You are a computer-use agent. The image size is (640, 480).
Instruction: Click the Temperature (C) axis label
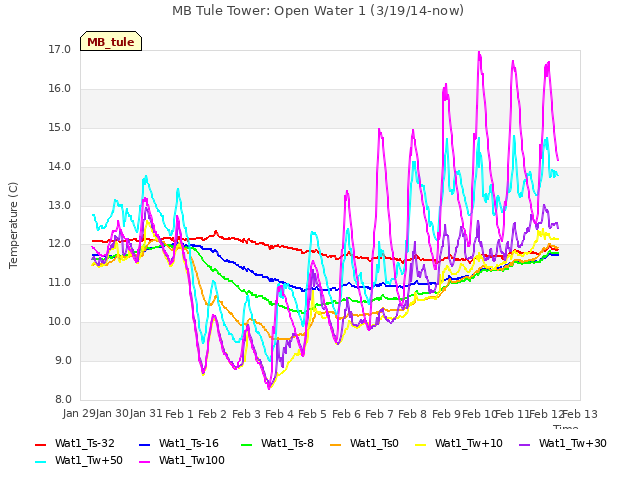[x=13, y=225]
